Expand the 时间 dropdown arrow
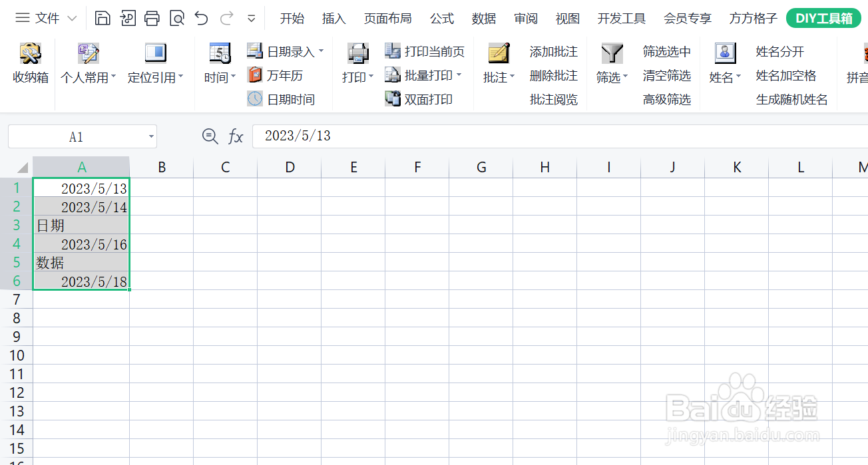Viewport: 868px width, 465px height. click(x=233, y=77)
